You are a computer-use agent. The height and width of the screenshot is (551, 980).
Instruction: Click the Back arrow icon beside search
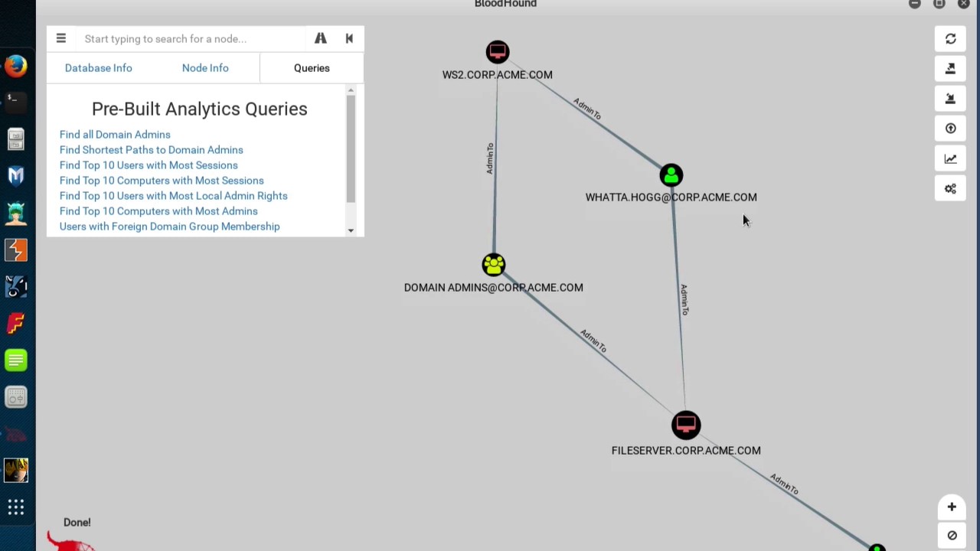[349, 39]
